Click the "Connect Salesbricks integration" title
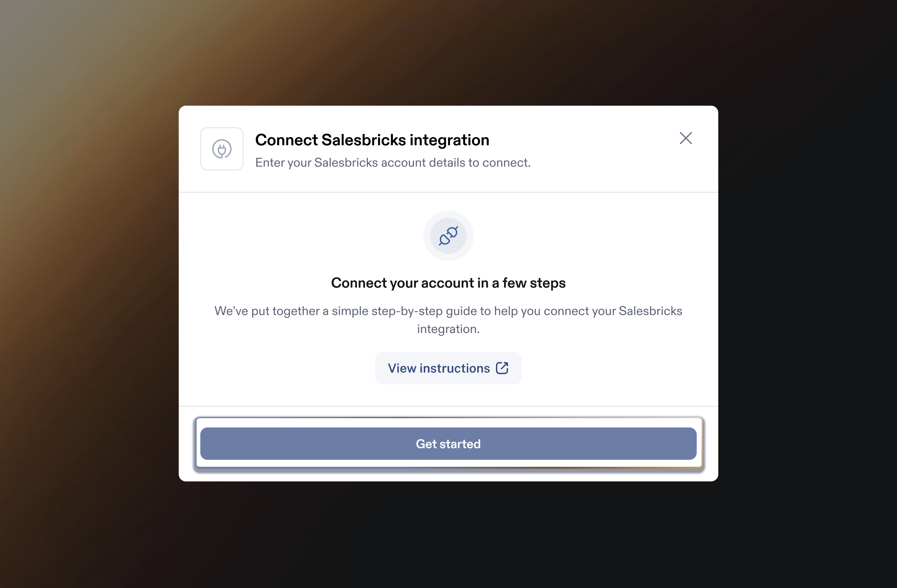 372,140
